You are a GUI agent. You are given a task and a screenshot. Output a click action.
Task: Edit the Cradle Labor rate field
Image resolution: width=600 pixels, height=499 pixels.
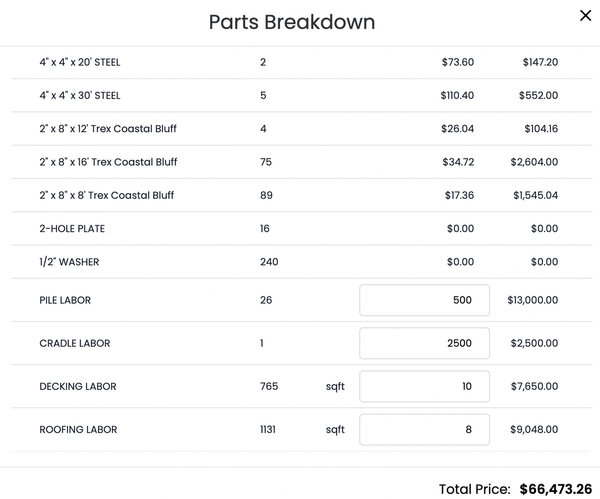[x=424, y=343]
